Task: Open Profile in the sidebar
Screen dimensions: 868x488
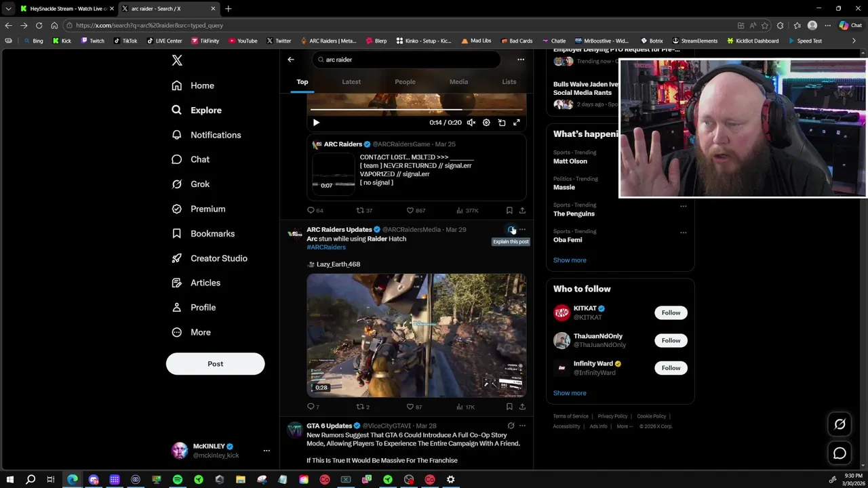Action: coord(194,308)
